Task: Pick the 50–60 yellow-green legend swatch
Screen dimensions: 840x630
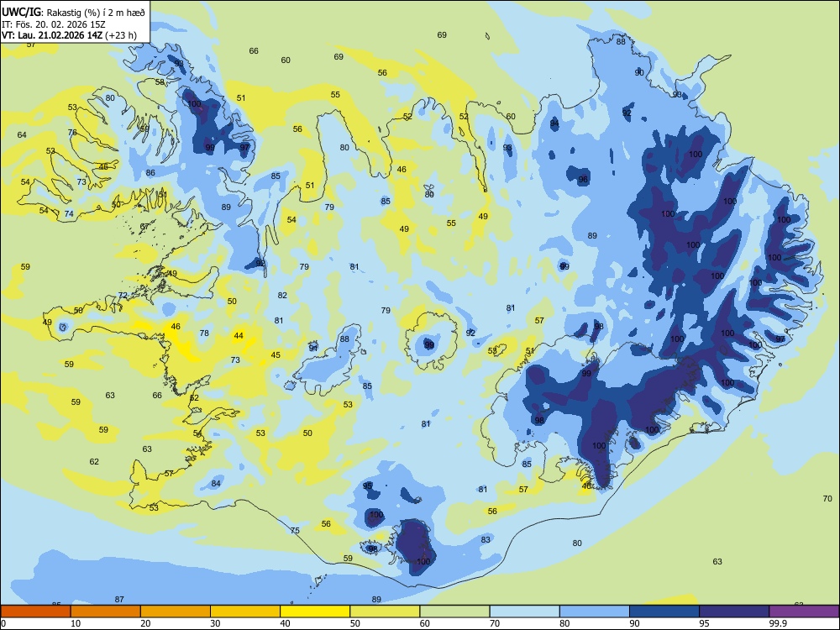Action: (x=385, y=612)
